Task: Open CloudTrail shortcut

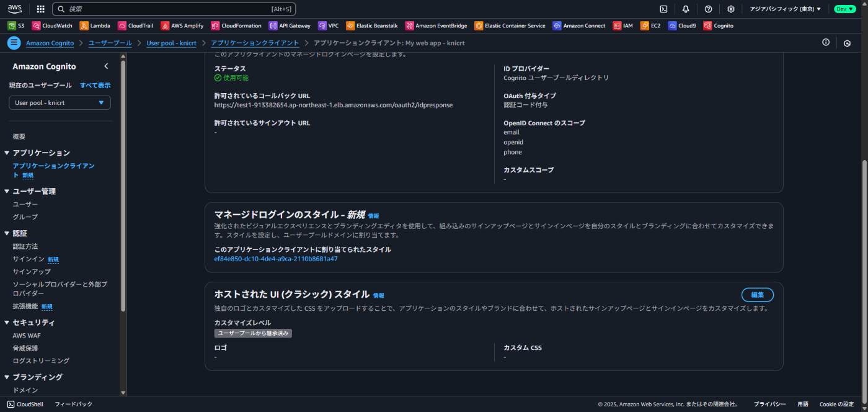Action: (135, 25)
